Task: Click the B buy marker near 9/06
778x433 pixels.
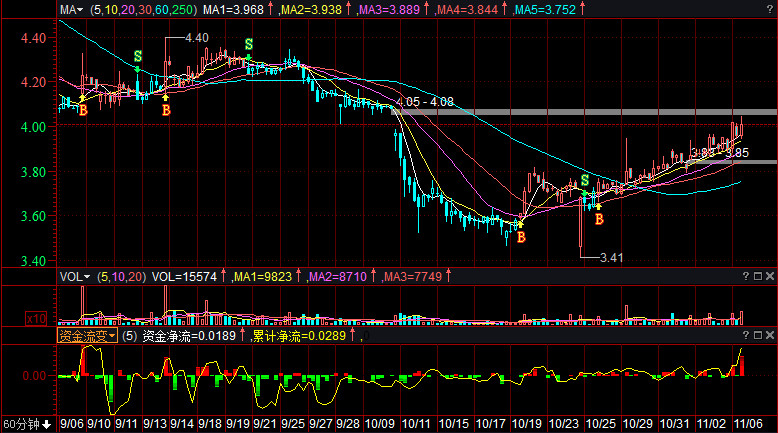Action: [83, 110]
